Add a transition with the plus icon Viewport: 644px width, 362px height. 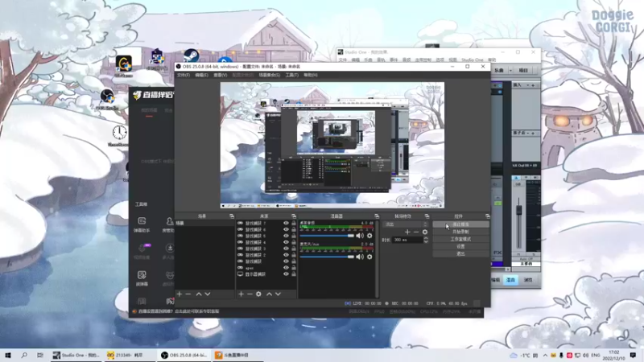click(x=407, y=232)
